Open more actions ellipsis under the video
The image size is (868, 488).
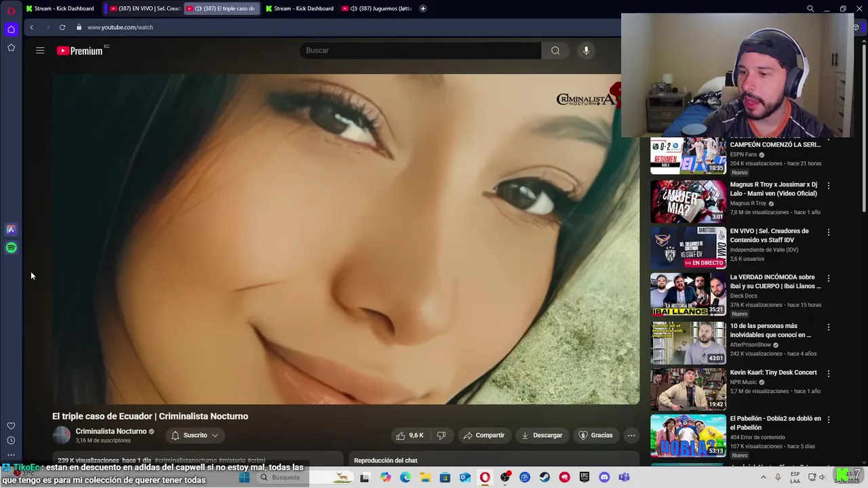(x=631, y=435)
